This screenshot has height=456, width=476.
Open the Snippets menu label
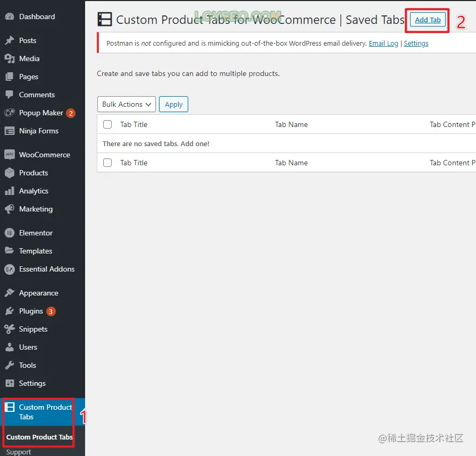coord(33,329)
